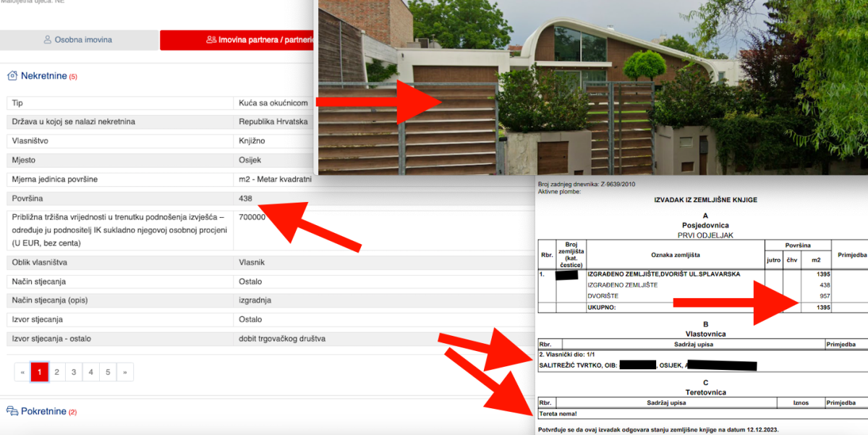Click the house street-view photo
Viewport: 868px width, 435px height.
coord(592,87)
